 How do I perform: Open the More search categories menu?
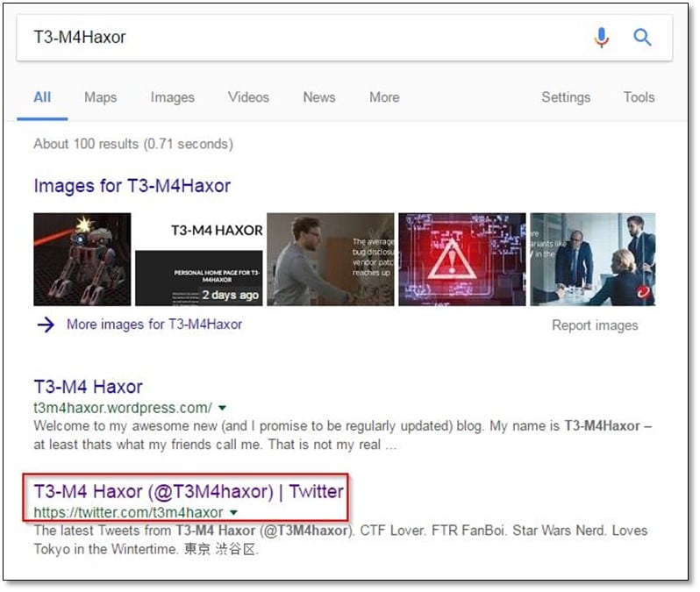384,97
